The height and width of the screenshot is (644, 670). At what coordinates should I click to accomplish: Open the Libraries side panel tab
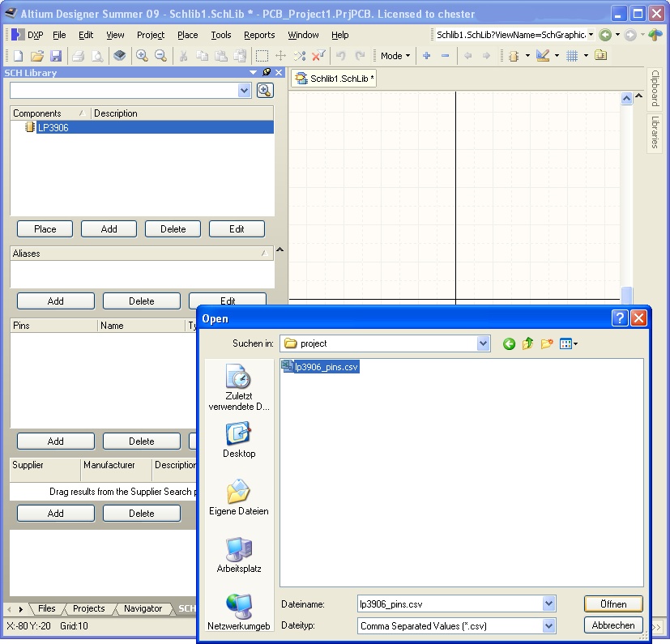655,133
